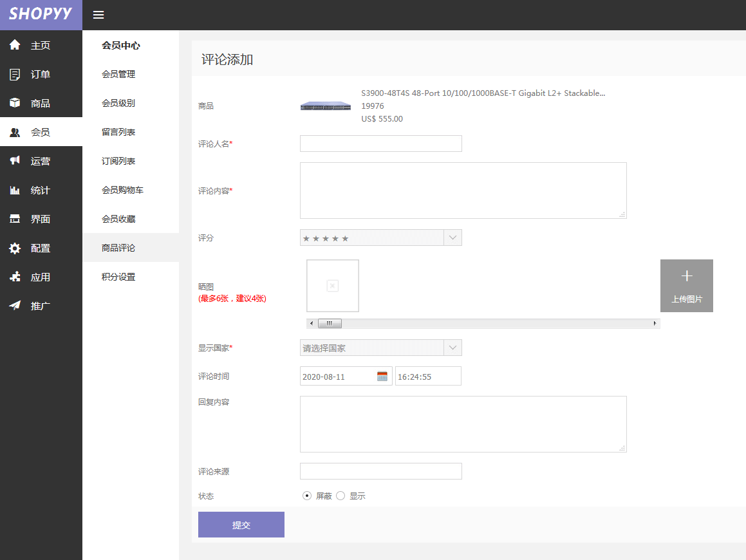Screen dimensions: 746x560
Task: Expand the country dropdown arrow
Action: [452, 348]
